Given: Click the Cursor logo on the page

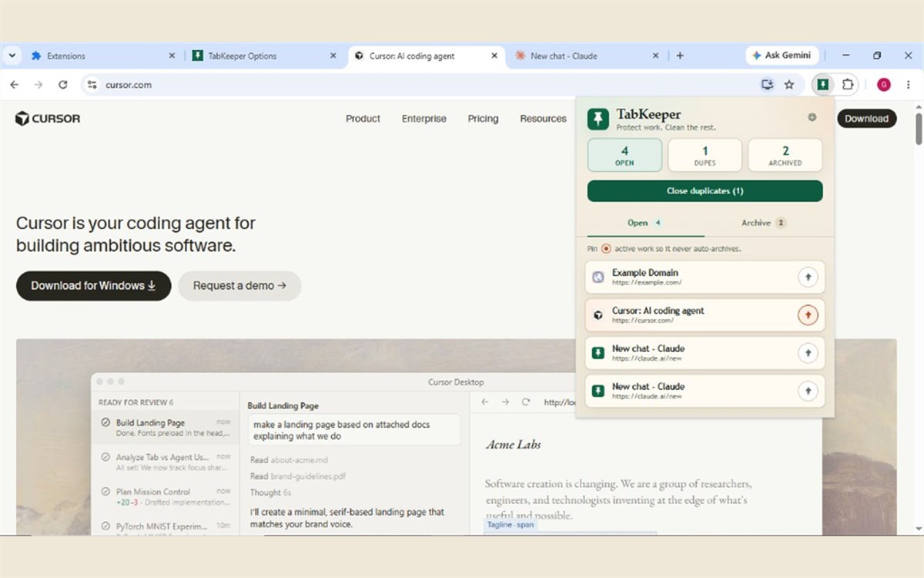Looking at the screenshot, I should tap(48, 119).
